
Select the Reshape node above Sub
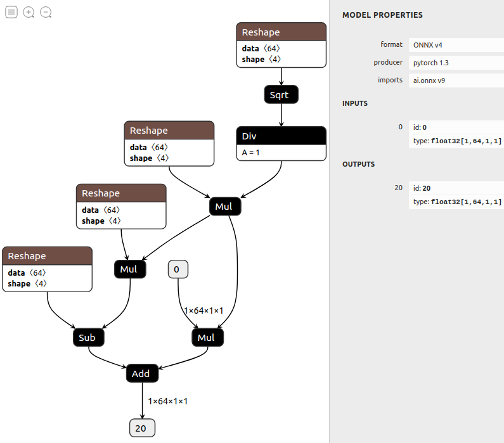pos(48,269)
